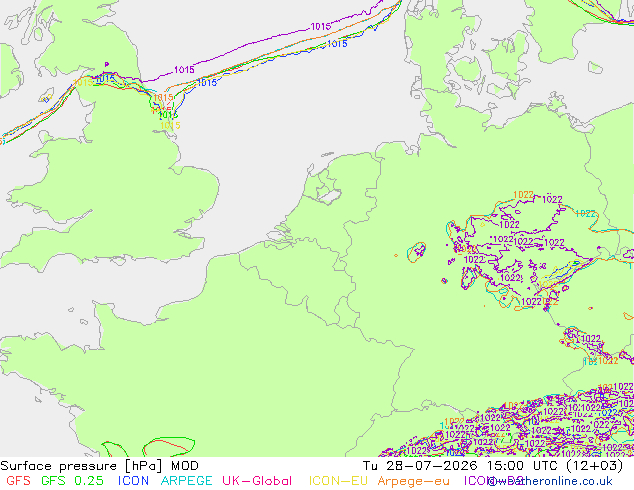The height and width of the screenshot is (490, 634).
Task: Click the blue 1015 label beside the topmost purple 1015
Action: point(337,43)
